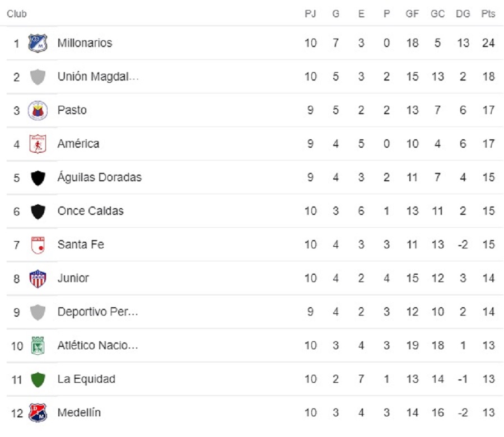Click the Club column header

coord(17,14)
